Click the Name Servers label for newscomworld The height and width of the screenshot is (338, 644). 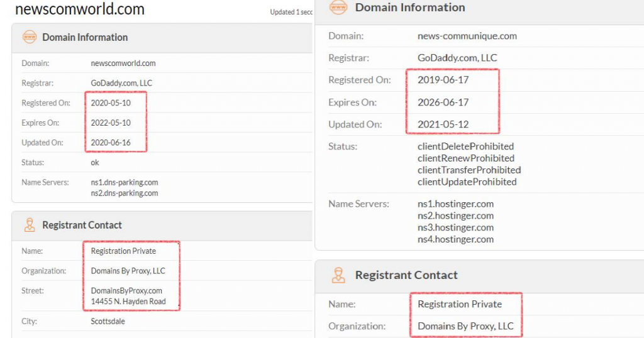coord(45,183)
